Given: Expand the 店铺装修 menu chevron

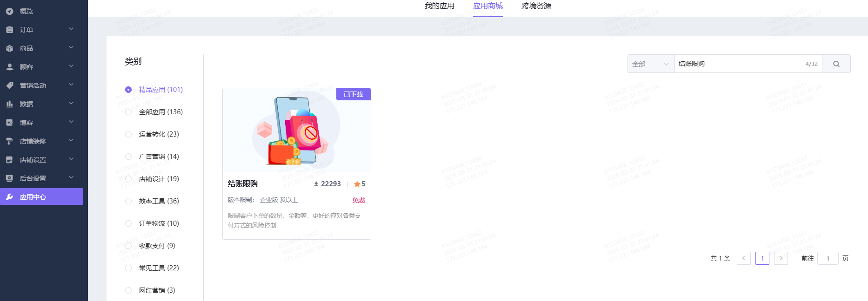Looking at the screenshot, I should tap(71, 140).
